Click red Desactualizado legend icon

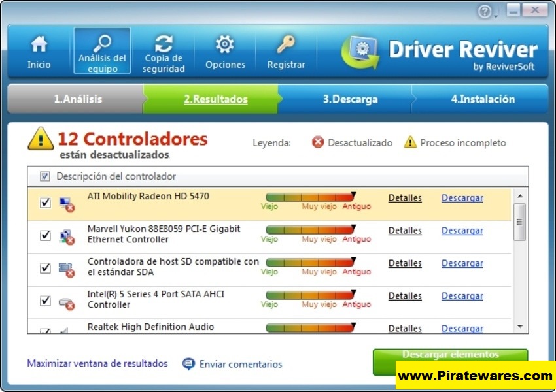tap(318, 142)
